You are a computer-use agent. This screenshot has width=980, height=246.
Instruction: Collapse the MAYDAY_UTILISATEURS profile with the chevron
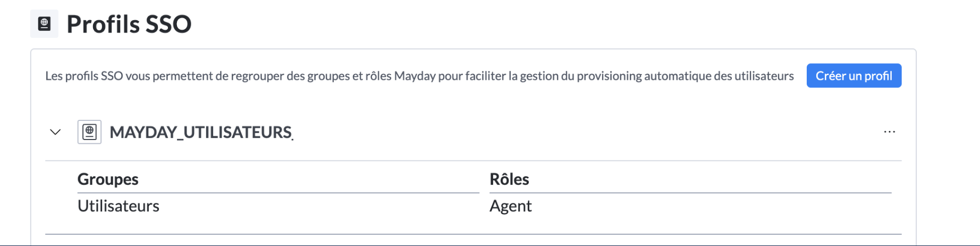point(55,132)
